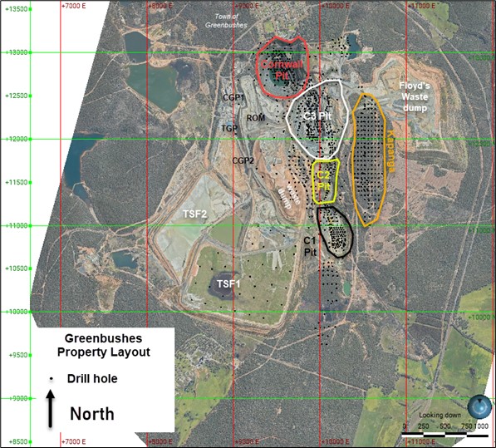Click 'Town of Greenbushes' label

point(226,21)
